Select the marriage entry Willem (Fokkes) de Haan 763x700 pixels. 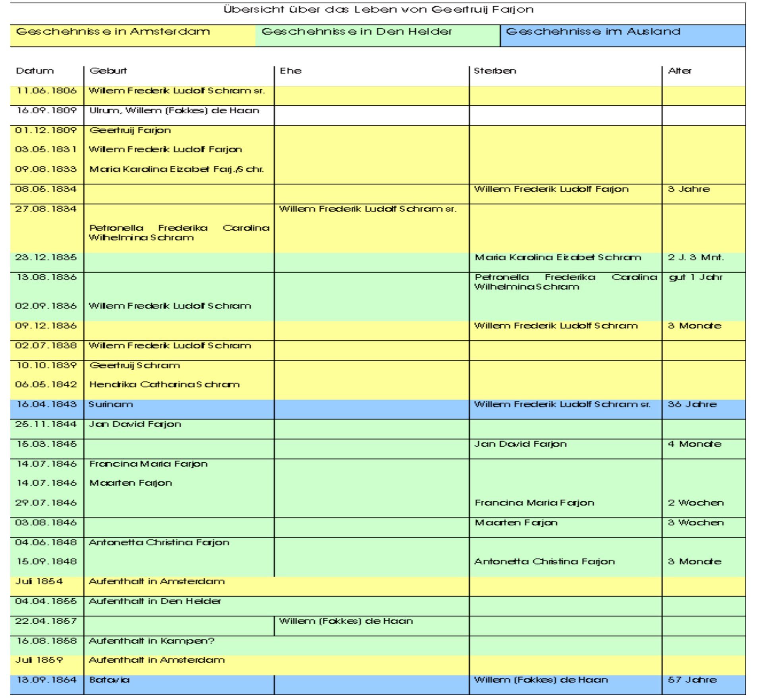[x=346, y=621]
